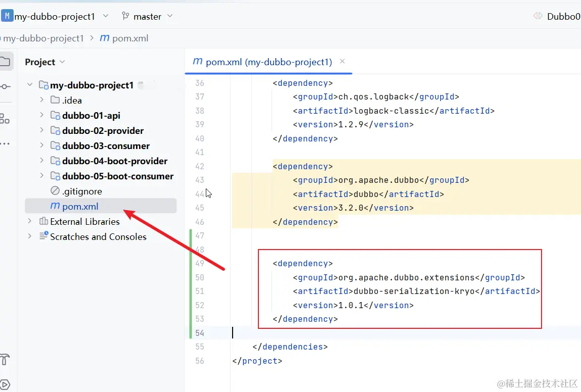Open the Project view options dropdown
This screenshot has height=392, width=581.
click(63, 62)
